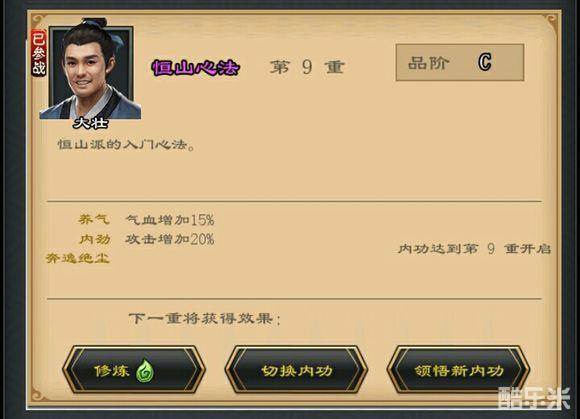580x419 pixels.
Task: Click the 酷乐米 watermark logo
Action: (x=534, y=398)
